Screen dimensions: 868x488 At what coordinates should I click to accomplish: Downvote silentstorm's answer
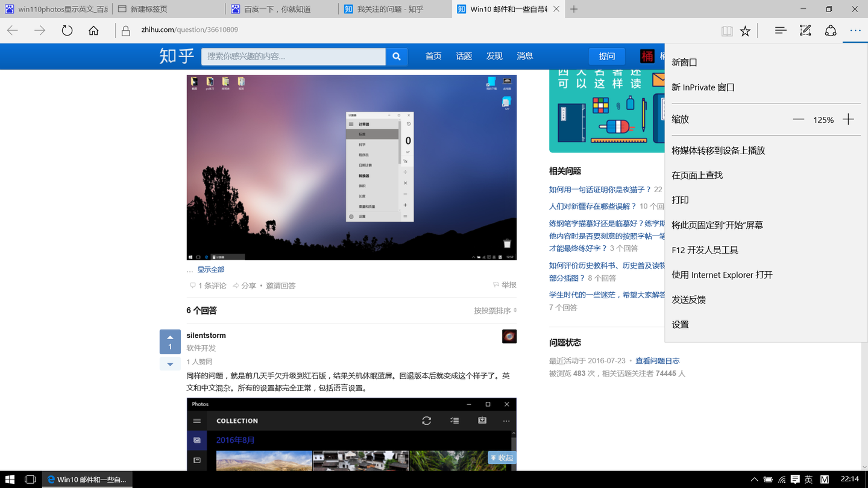coord(169,363)
